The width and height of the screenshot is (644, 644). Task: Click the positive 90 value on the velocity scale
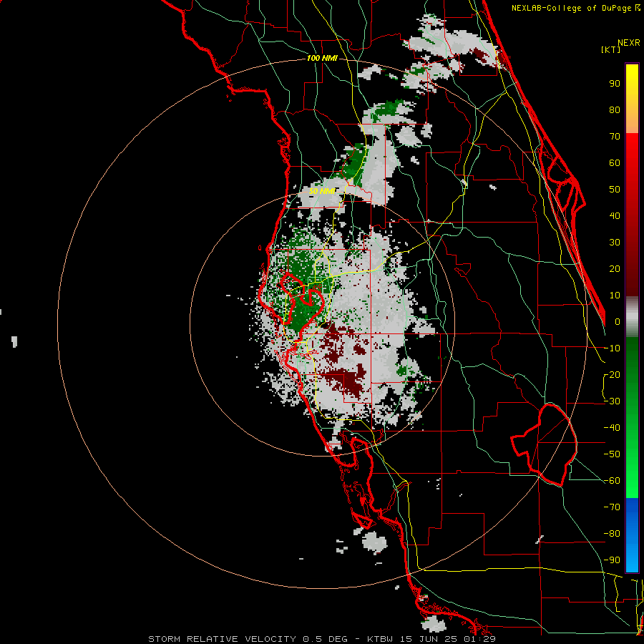(x=615, y=84)
